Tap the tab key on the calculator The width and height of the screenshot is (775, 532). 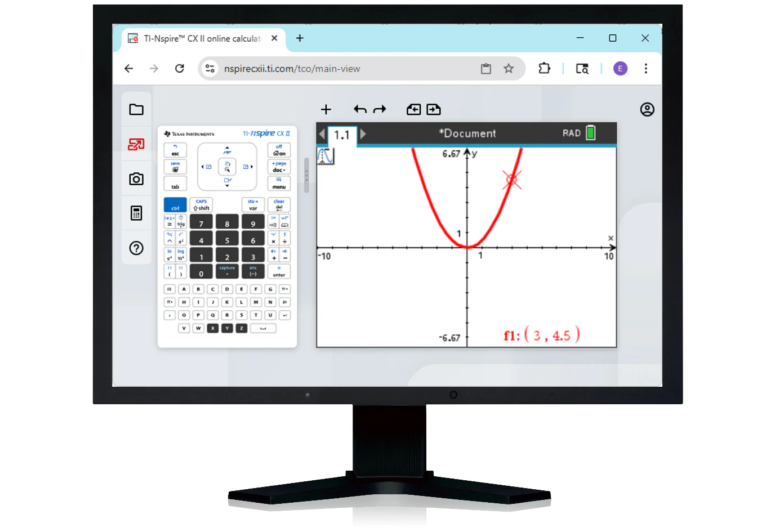tap(175, 184)
